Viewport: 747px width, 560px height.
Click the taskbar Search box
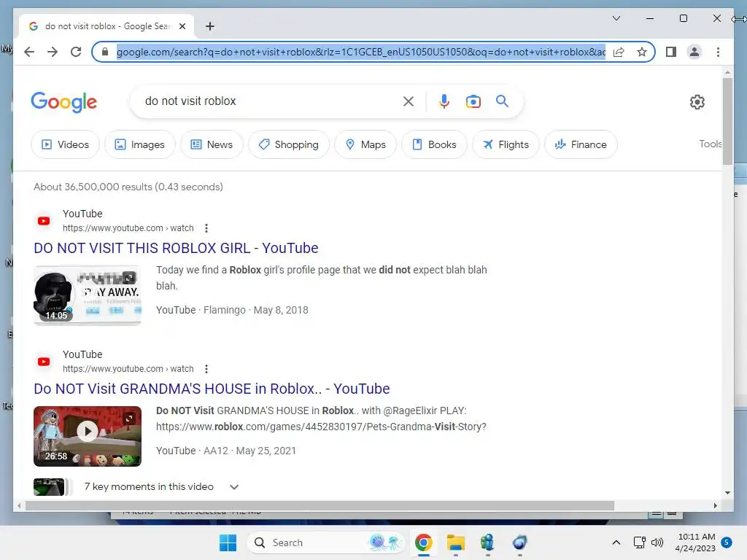325,542
